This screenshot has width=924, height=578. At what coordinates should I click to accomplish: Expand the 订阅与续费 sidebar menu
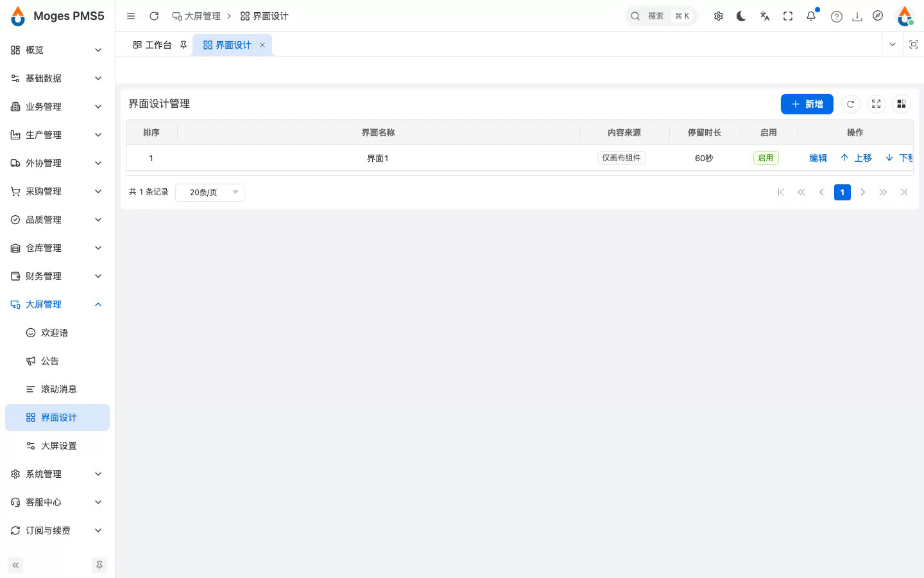[57, 530]
